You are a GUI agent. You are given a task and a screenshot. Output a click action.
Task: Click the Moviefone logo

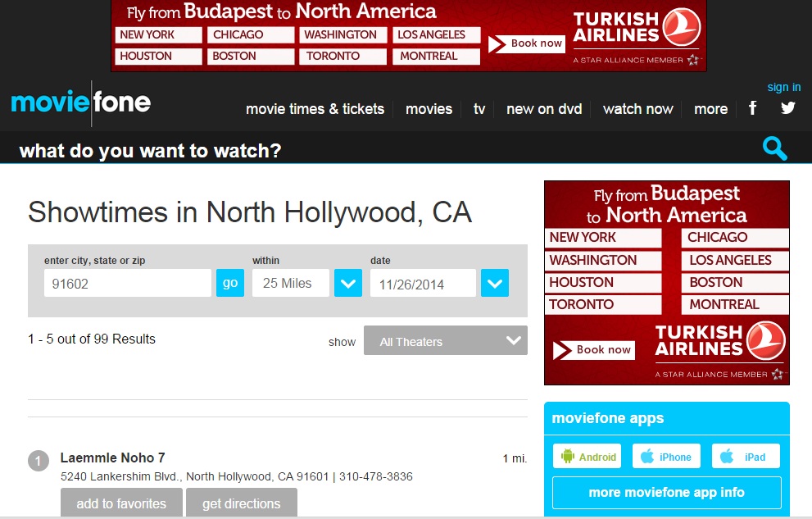(x=81, y=102)
